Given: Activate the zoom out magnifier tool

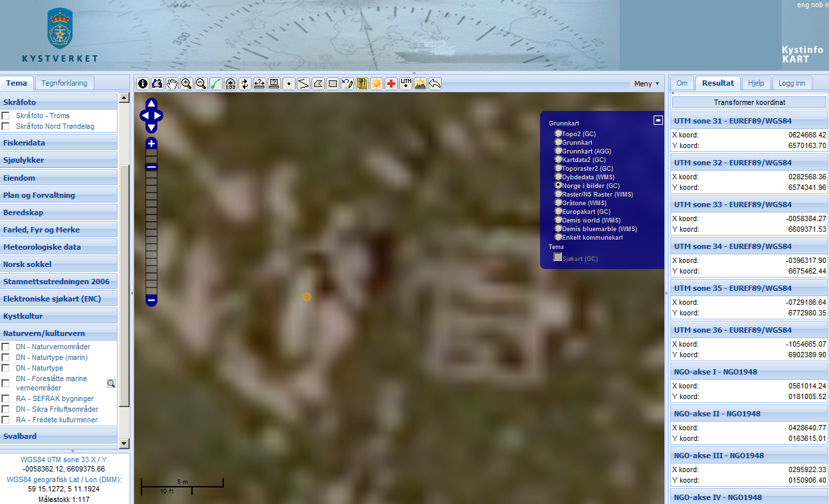Looking at the screenshot, I should [x=201, y=84].
